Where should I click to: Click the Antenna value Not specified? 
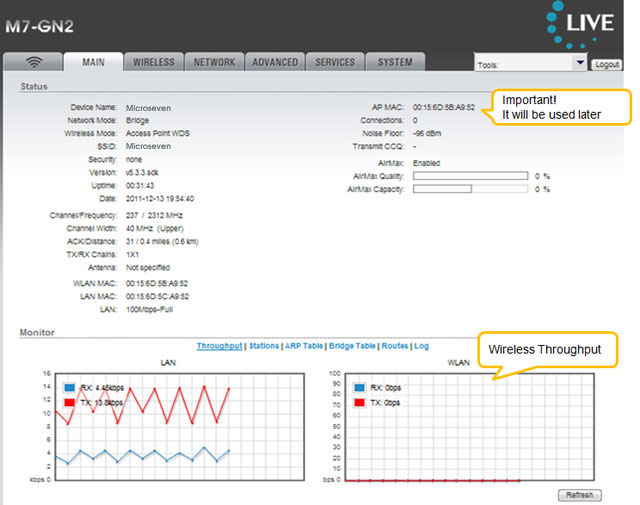[x=148, y=267]
